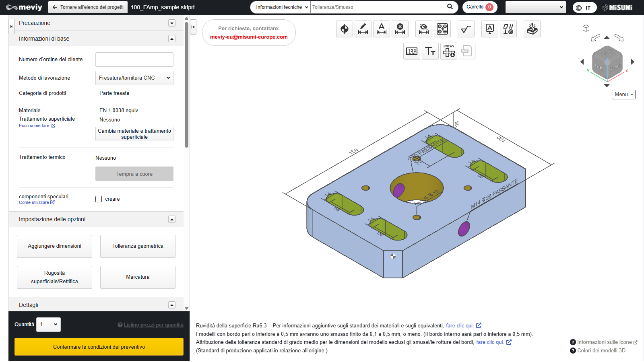Click the hide dimensions eye icon

point(423,29)
